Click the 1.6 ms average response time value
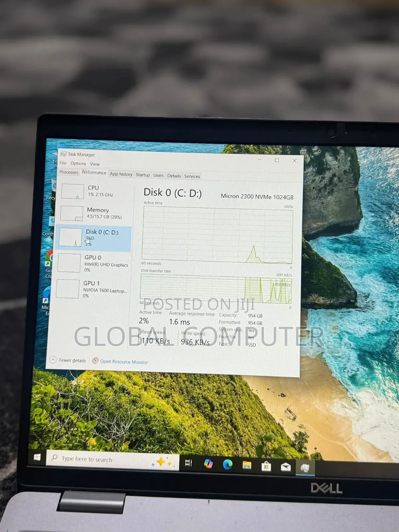The width and height of the screenshot is (399, 532). 180,322
